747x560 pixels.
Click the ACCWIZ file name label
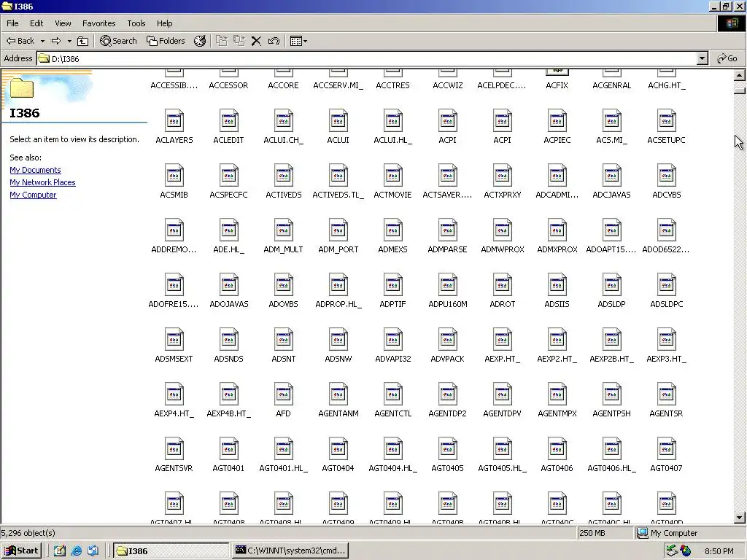pyautogui.click(x=447, y=85)
